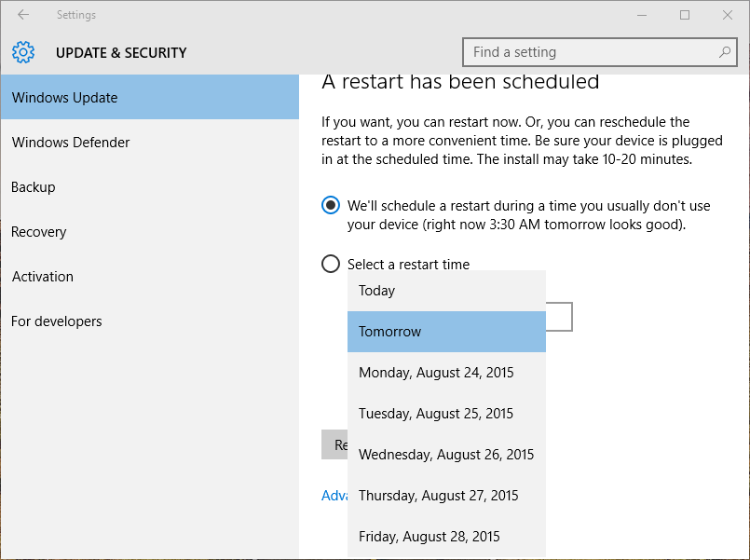Choose Friday, August 28, 2015
Viewport: 750px width, 560px height.
pyautogui.click(x=446, y=537)
